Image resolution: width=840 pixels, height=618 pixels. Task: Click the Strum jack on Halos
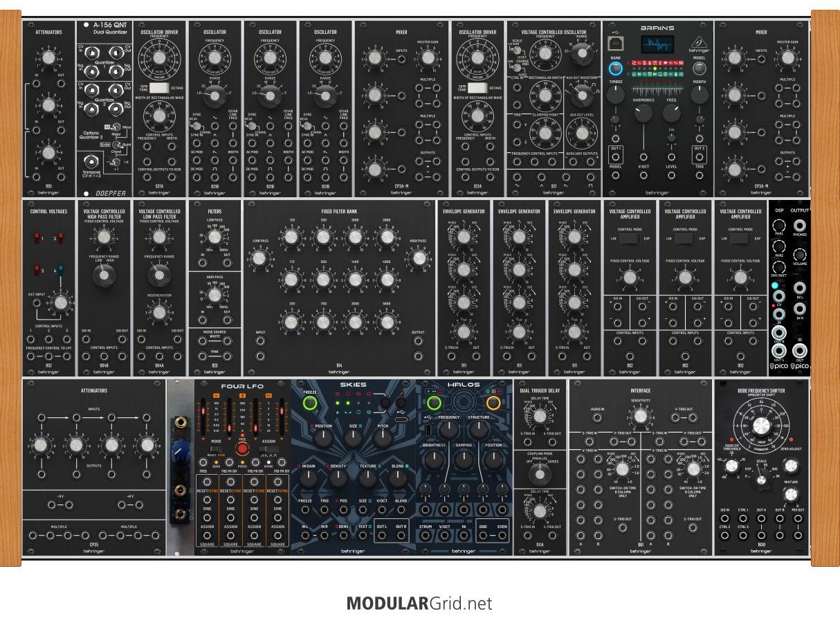click(425, 535)
